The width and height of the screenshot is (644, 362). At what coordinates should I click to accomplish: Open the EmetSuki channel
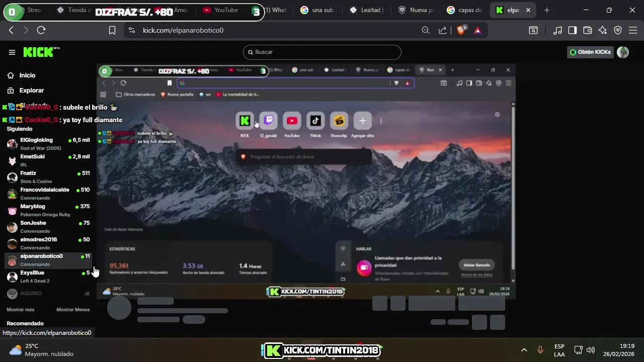[x=48, y=160]
